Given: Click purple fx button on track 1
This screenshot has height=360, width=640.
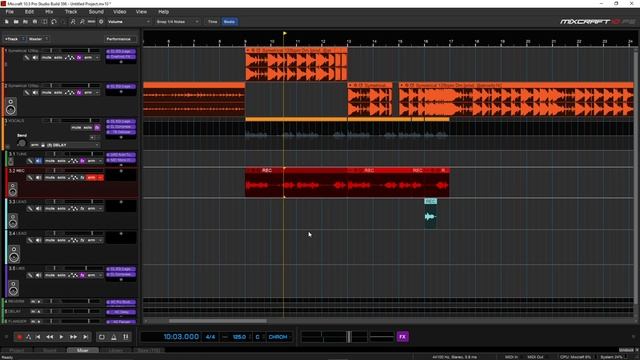Looking at the screenshot, I should [x=79, y=58].
